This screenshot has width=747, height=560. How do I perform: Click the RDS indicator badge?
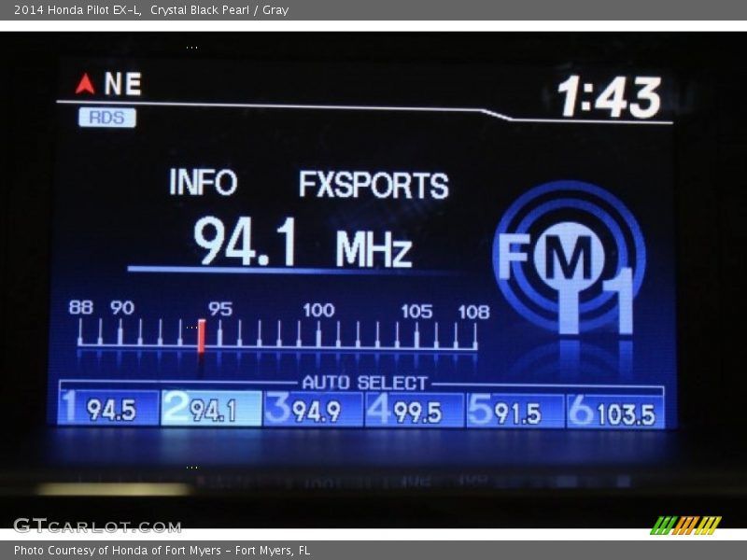pos(107,118)
